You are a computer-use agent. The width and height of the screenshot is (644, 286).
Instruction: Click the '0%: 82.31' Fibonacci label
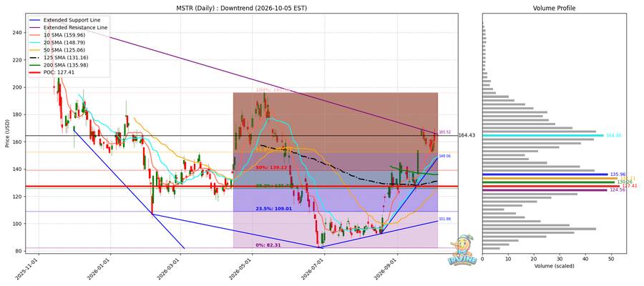[270, 245]
